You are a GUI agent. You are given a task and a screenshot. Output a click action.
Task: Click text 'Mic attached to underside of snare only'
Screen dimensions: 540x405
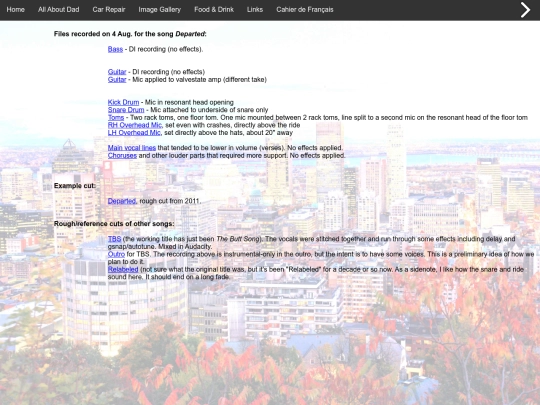coord(209,110)
